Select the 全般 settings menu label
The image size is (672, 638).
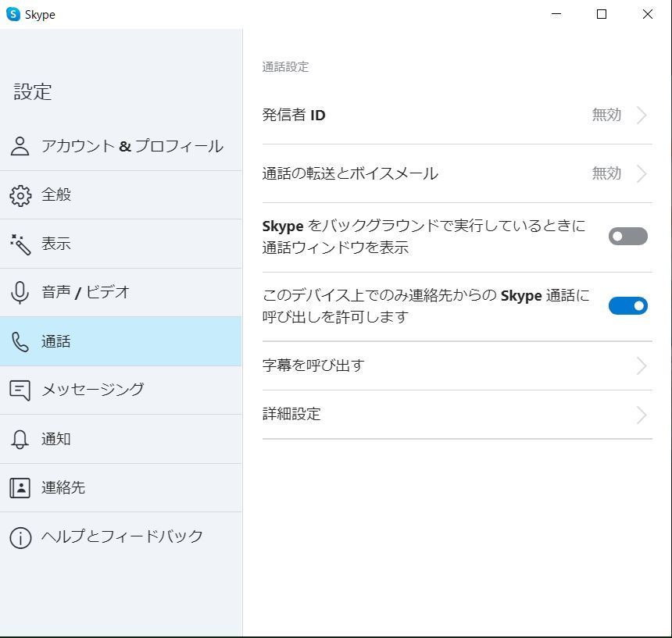[x=56, y=195]
